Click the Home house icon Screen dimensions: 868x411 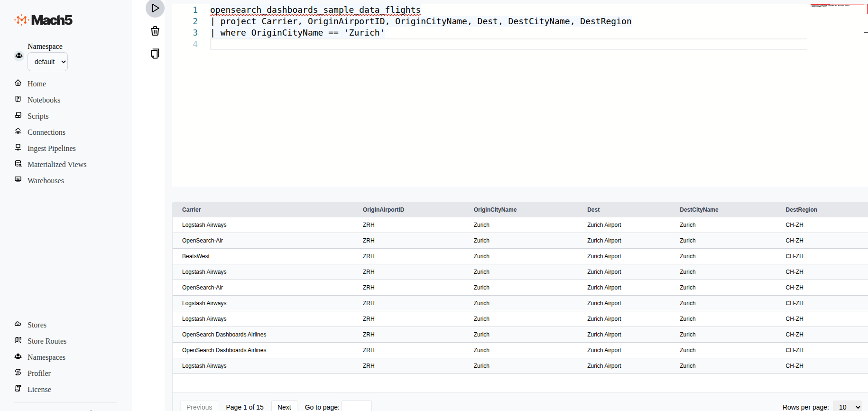[18, 83]
